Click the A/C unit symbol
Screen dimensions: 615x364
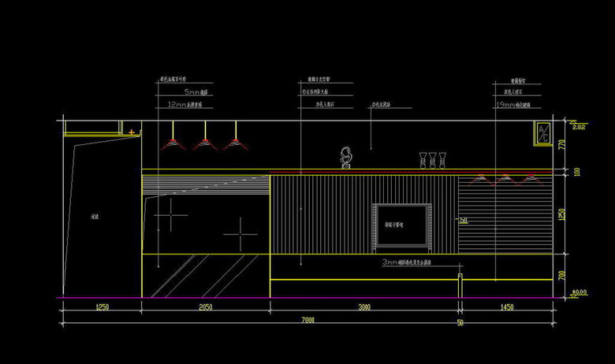(543, 132)
